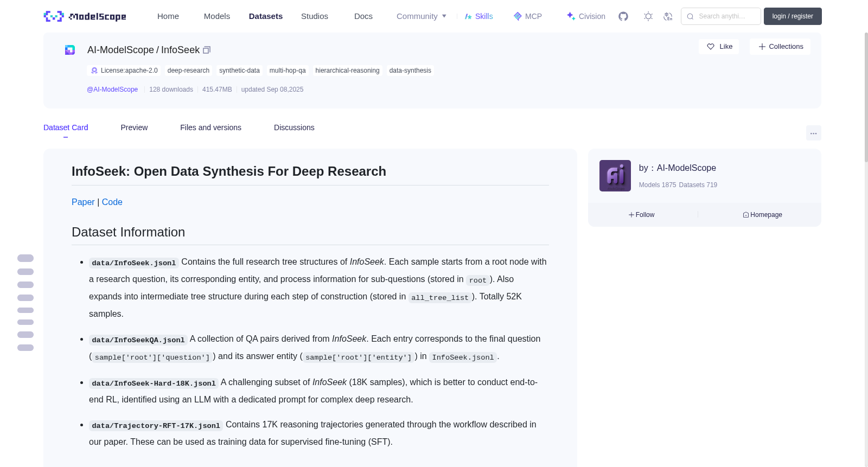Open the Skills page
The image size is (868, 467).
[478, 16]
